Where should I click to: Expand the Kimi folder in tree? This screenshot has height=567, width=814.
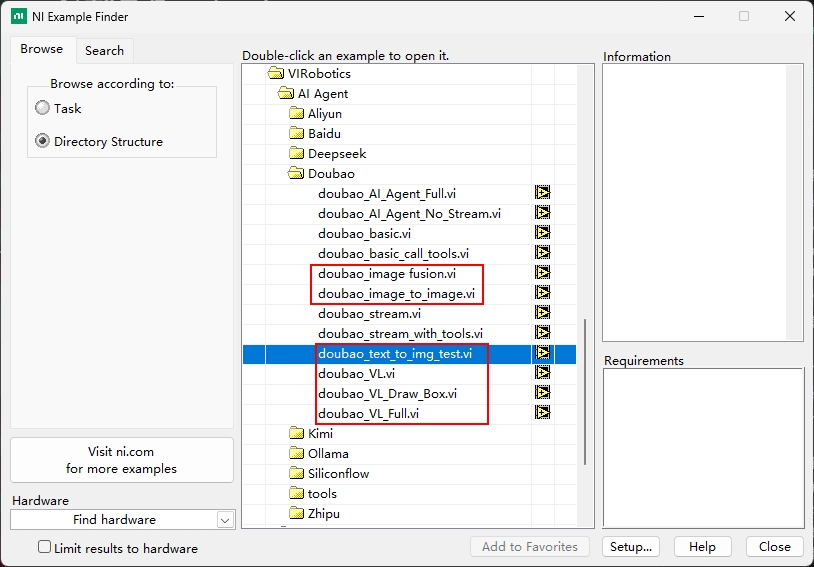[296, 434]
